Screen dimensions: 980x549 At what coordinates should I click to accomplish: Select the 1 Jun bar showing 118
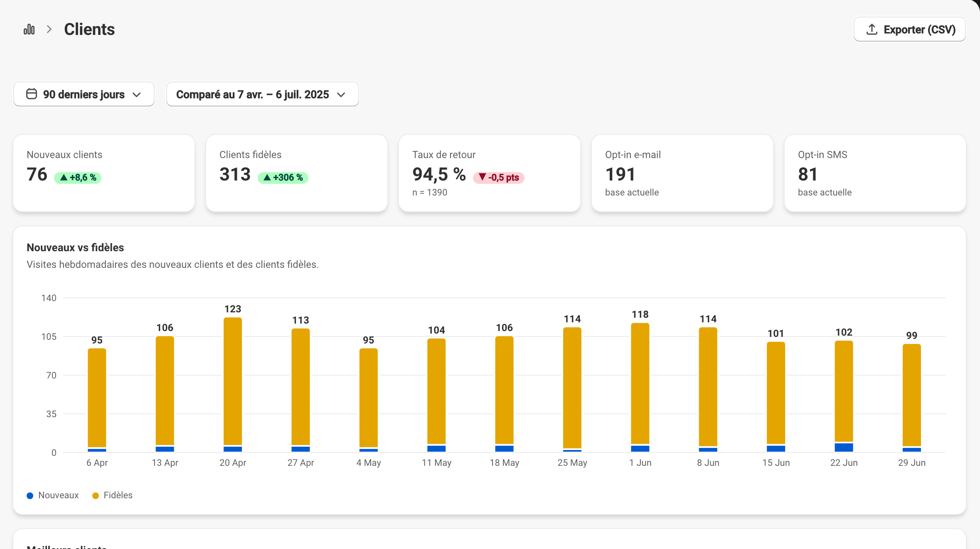(x=640, y=387)
